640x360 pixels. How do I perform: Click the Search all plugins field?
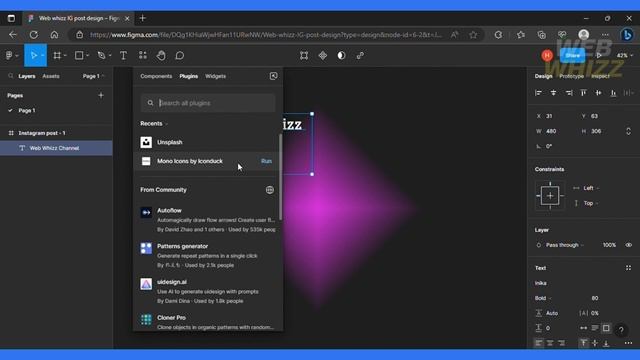click(x=208, y=103)
